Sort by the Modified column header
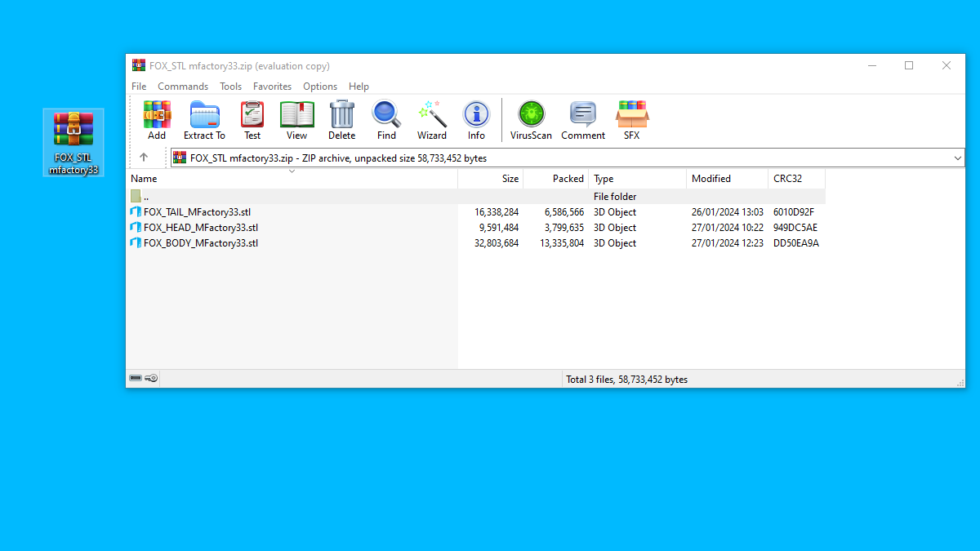This screenshot has height=551, width=980. [x=728, y=179]
